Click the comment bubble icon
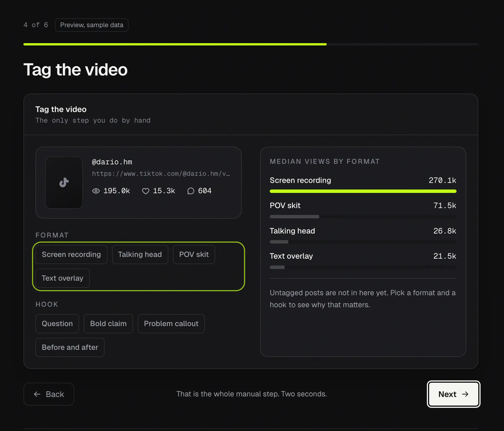Screen dimensions: 504x431 click(x=191, y=191)
